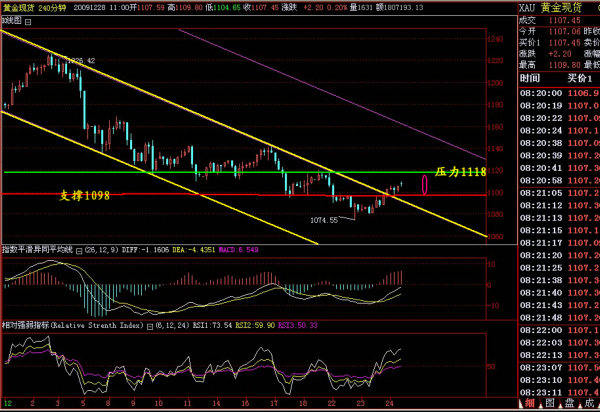
Task: Click the 收1107.45 close value in header
Action: click(263, 7)
